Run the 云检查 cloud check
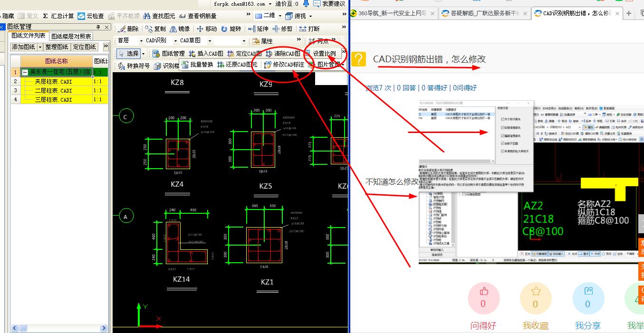 pyautogui.click(x=91, y=16)
